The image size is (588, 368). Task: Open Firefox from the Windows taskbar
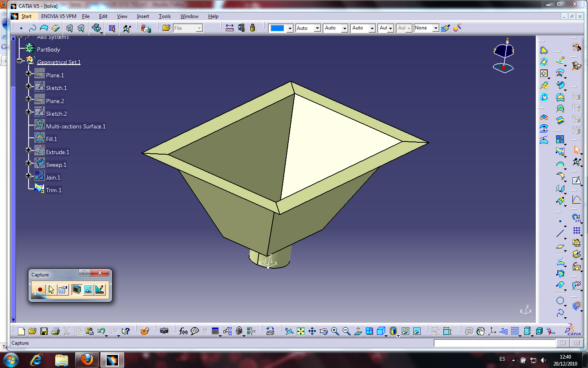[87, 360]
